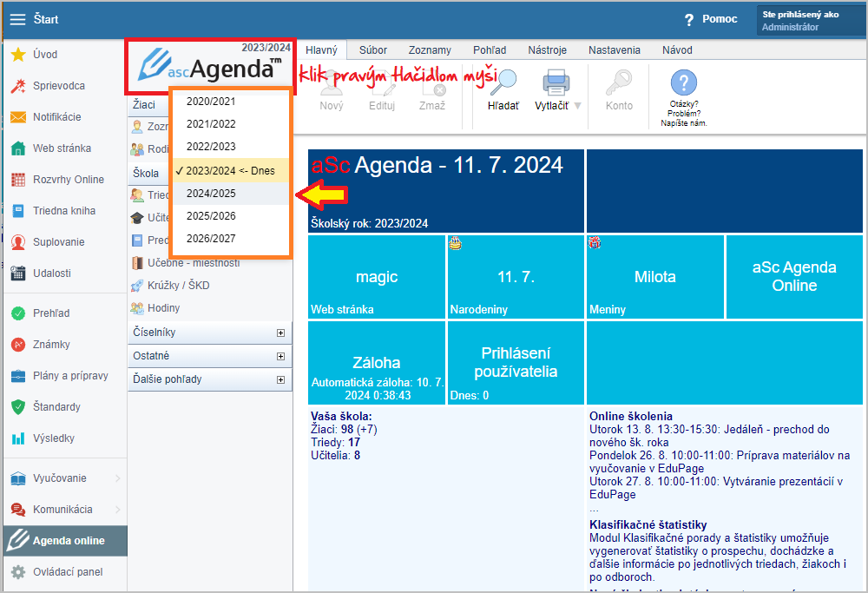The height and width of the screenshot is (593, 868).
Task: Open the Súbor tab
Action: 373,49
